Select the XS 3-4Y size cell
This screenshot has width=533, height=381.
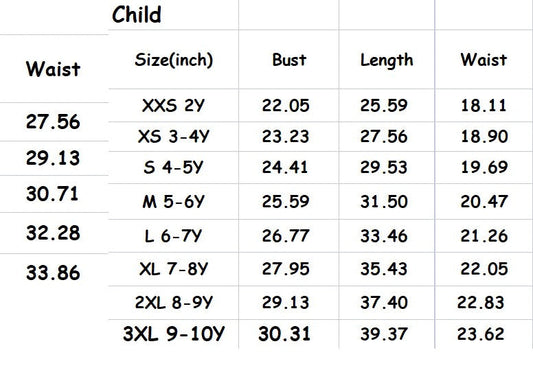[173, 136]
